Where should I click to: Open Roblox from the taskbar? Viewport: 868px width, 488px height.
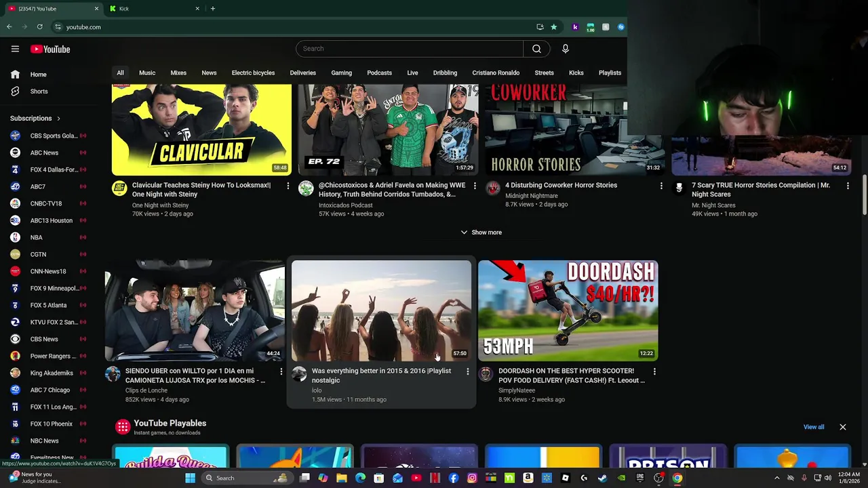coord(565,478)
